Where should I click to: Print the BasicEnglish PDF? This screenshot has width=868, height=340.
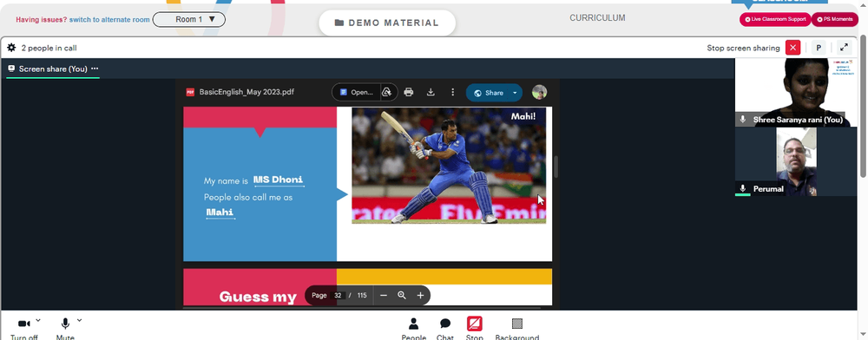409,92
